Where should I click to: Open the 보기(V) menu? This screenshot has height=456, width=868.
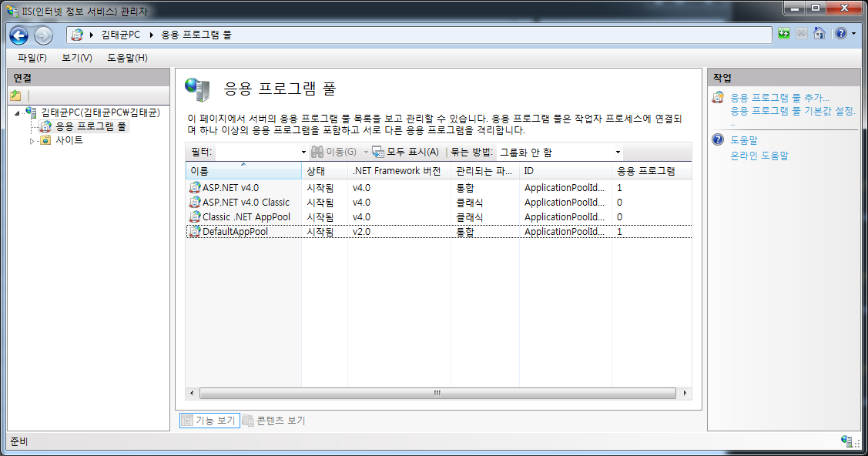pos(77,58)
